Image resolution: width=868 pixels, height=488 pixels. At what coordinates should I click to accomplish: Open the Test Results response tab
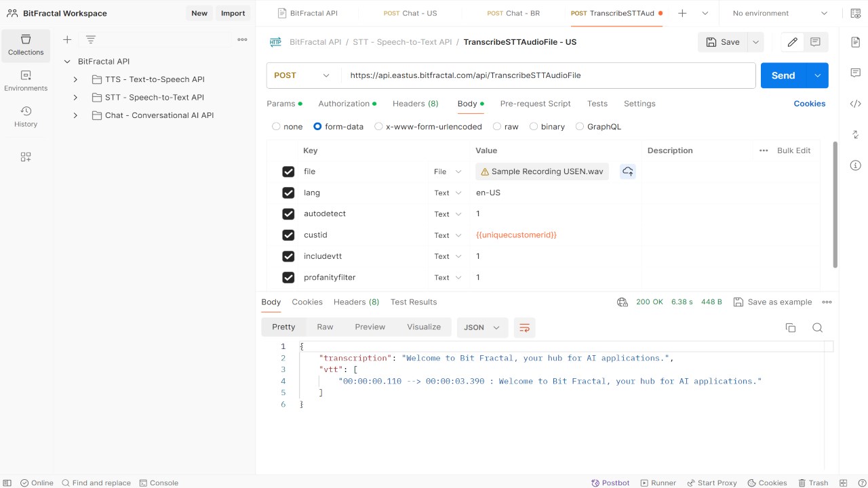tap(414, 302)
